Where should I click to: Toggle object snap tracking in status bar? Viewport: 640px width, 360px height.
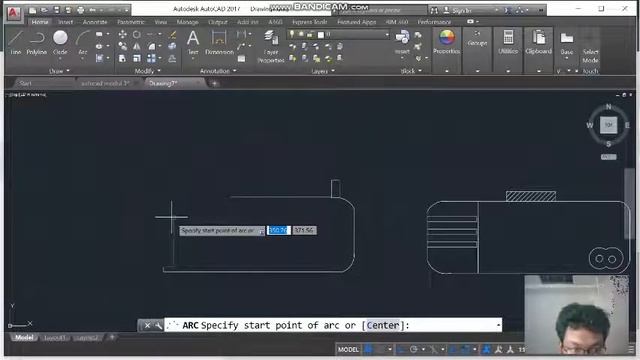453,349
